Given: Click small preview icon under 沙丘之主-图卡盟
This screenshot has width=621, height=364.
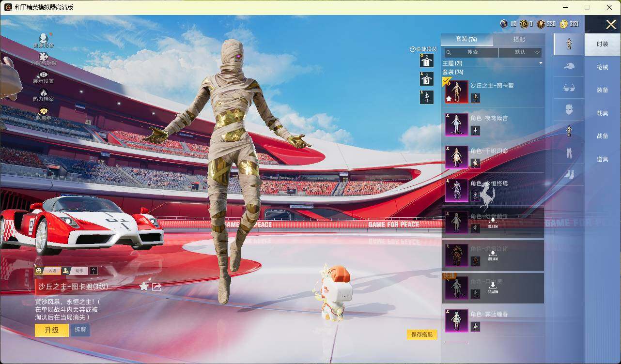Looking at the screenshot, I should coord(476,98).
